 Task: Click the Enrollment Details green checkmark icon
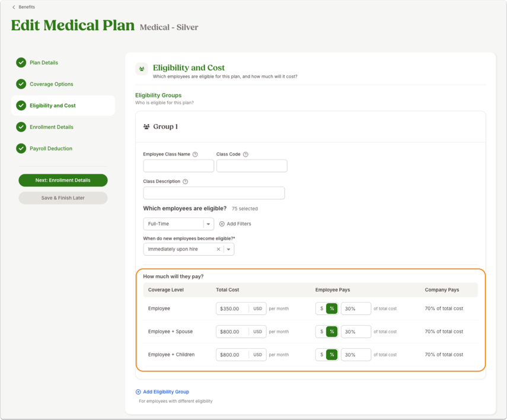[x=21, y=127]
